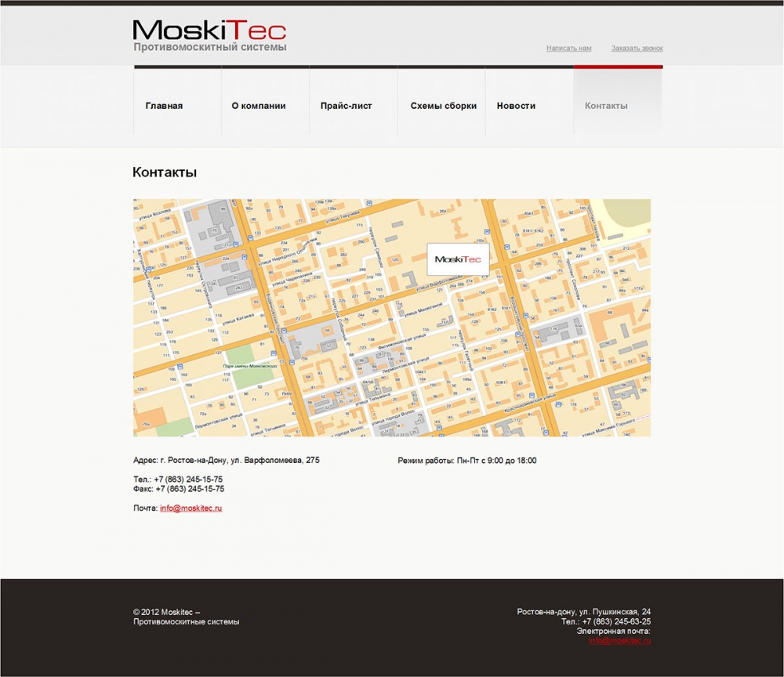Click the Пушкинская, 24 address in the footer
This screenshot has height=677, width=784.
click(x=583, y=612)
